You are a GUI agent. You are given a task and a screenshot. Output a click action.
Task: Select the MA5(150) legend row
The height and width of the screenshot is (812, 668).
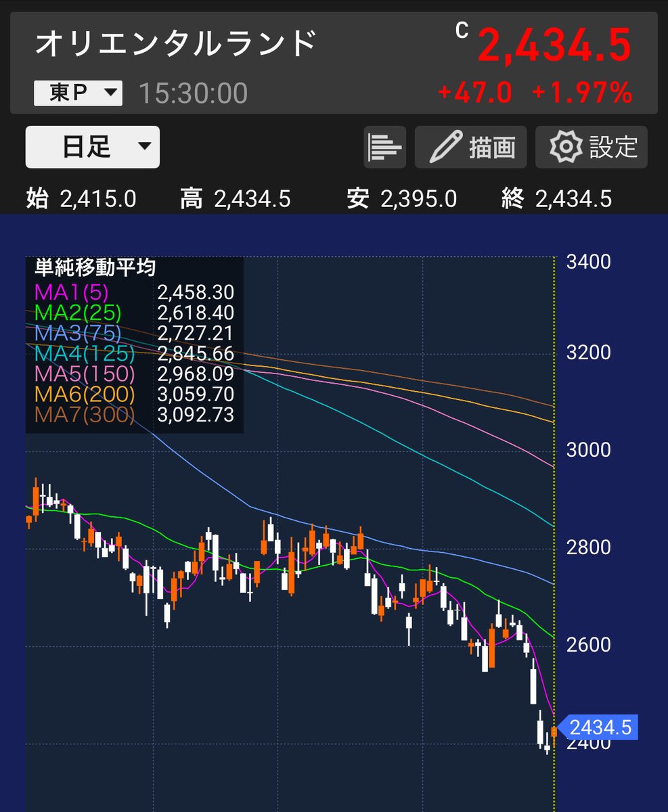click(134, 374)
